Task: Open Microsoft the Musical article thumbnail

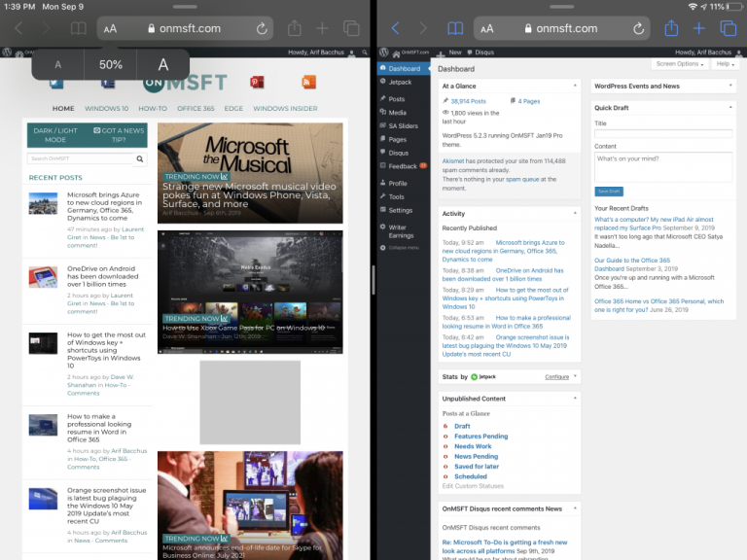Action: tap(250, 173)
